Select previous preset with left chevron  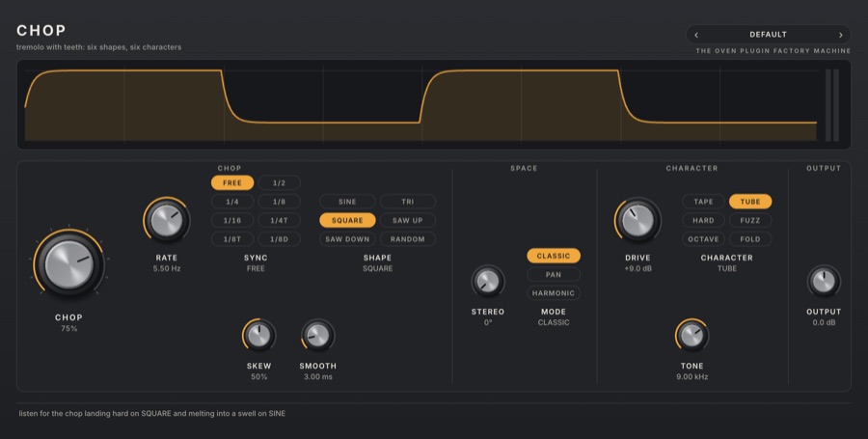[x=696, y=35]
